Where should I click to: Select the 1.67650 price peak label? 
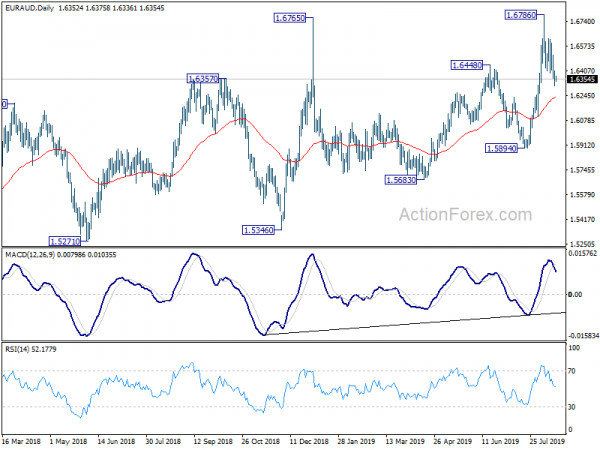pos(290,18)
